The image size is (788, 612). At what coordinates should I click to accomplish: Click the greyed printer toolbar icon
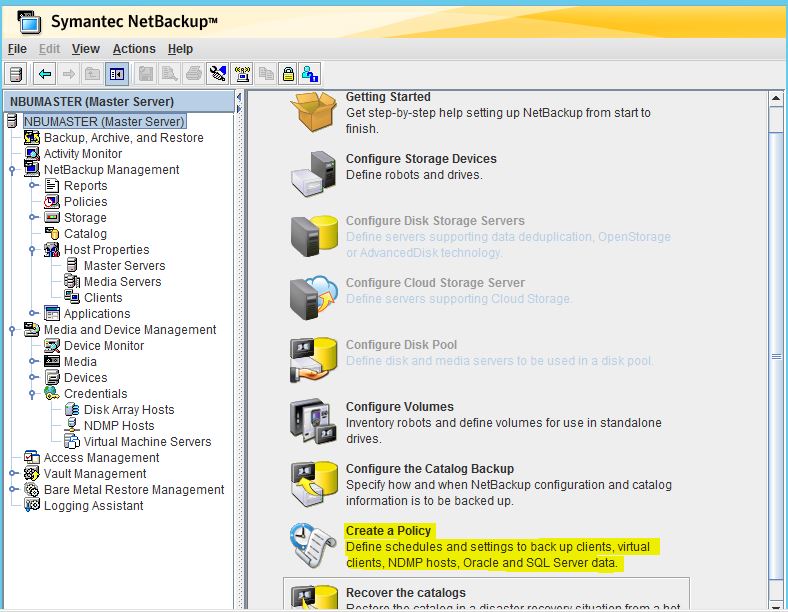pyautogui.click(x=193, y=74)
